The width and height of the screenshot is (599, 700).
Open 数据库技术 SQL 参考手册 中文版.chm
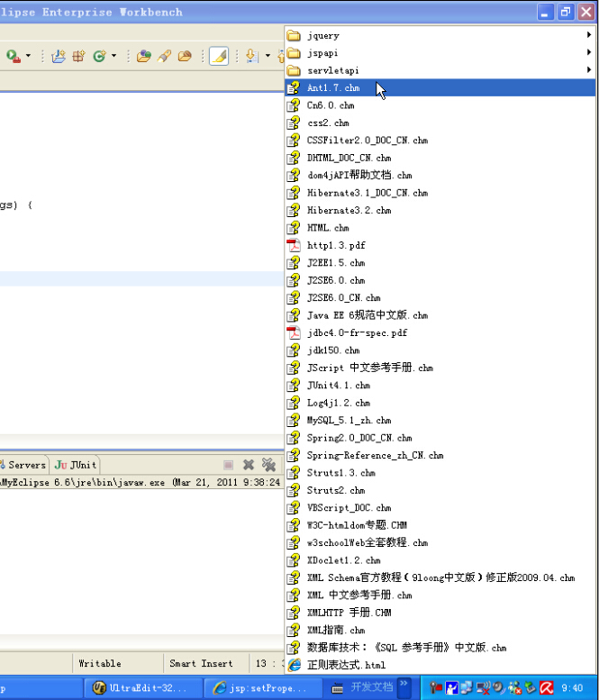[440, 648]
